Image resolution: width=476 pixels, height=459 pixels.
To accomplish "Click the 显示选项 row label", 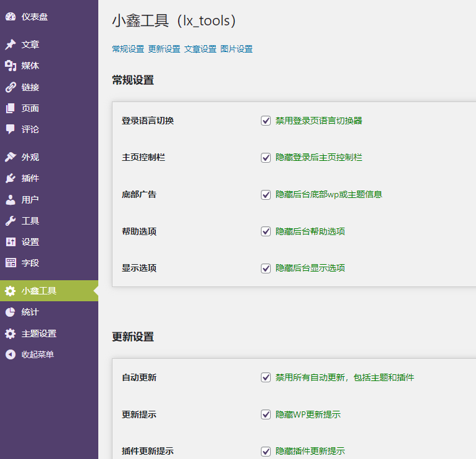I will click(139, 268).
